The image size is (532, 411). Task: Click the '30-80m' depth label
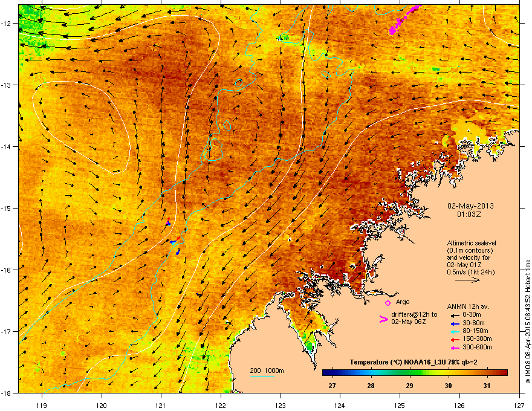(x=473, y=323)
